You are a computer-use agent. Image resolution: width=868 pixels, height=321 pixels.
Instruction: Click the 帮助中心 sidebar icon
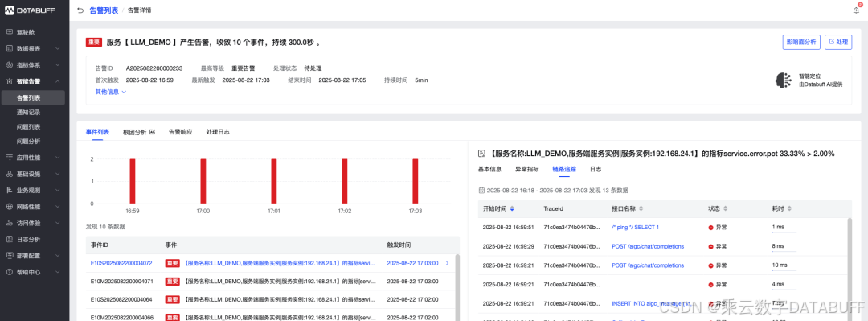tap(10, 272)
